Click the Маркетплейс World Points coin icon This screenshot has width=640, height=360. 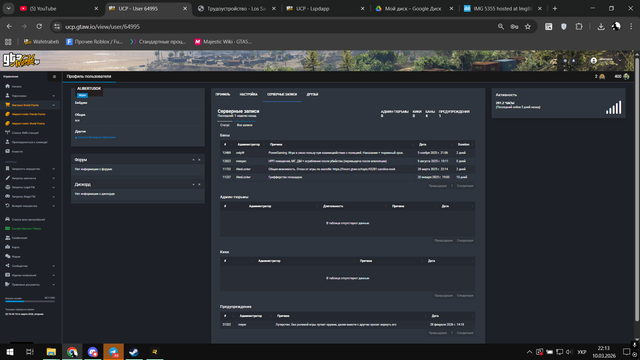click(x=7, y=123)
